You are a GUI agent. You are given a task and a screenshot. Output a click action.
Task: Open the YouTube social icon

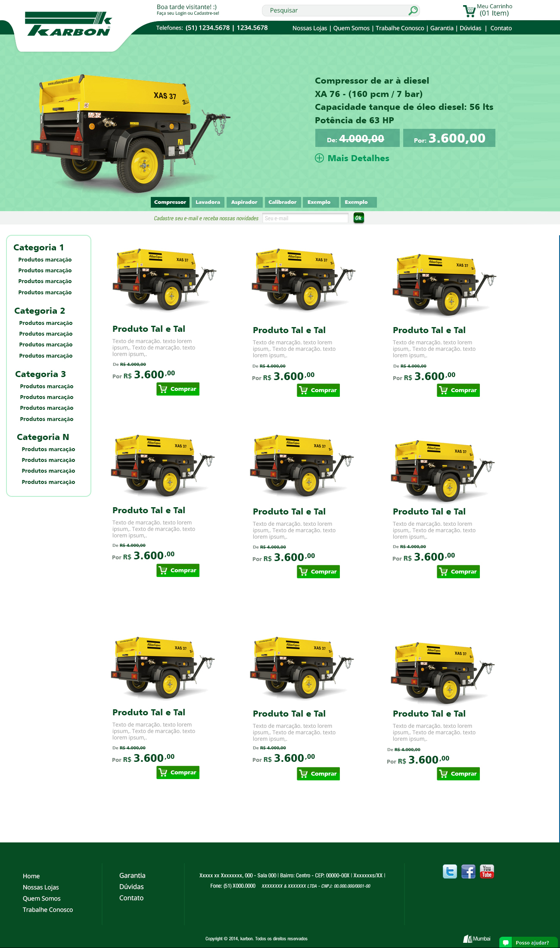(487, 872)
